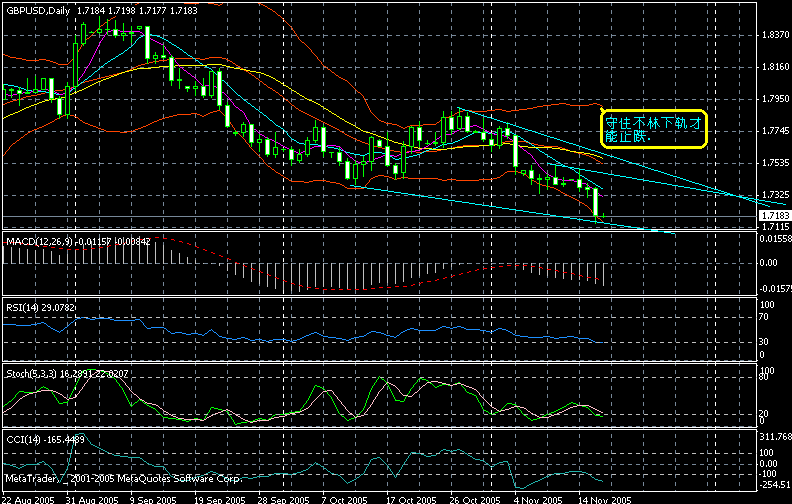Click the 1.7950 price axis label
792x504 pixels.
(x=775, y=98)
